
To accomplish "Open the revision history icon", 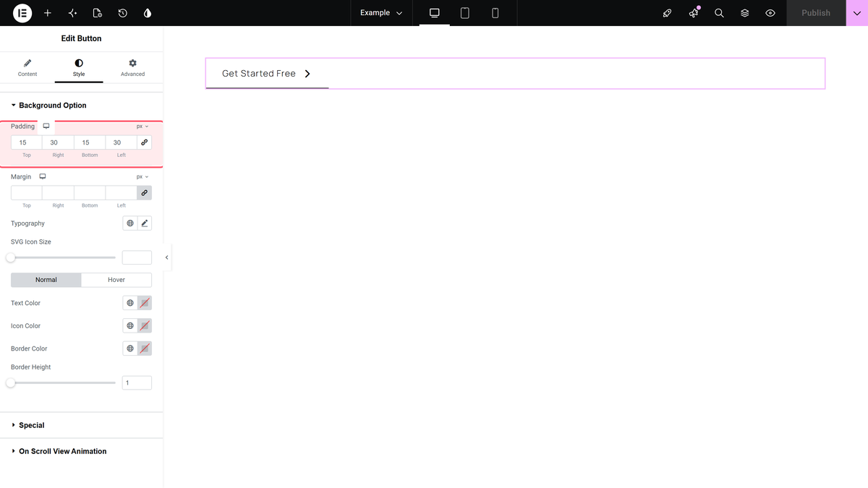I will [x=123, y=13].
